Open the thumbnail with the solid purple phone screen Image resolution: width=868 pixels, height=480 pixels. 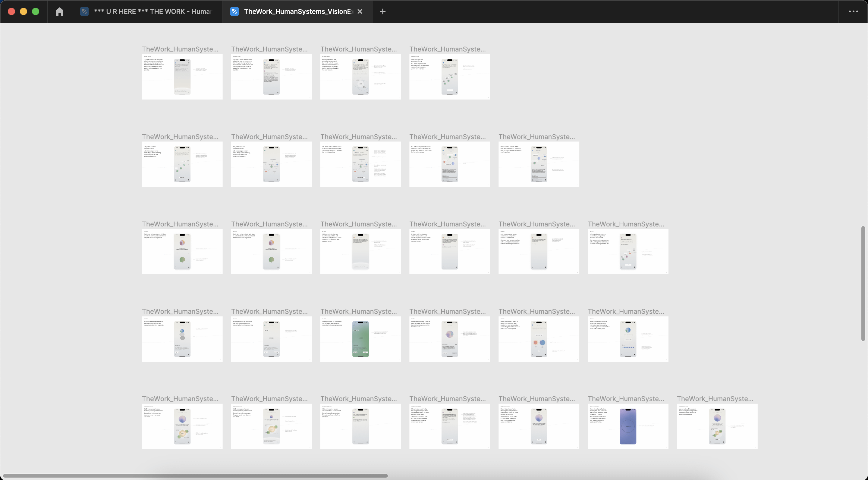click(x=628, y=426)
